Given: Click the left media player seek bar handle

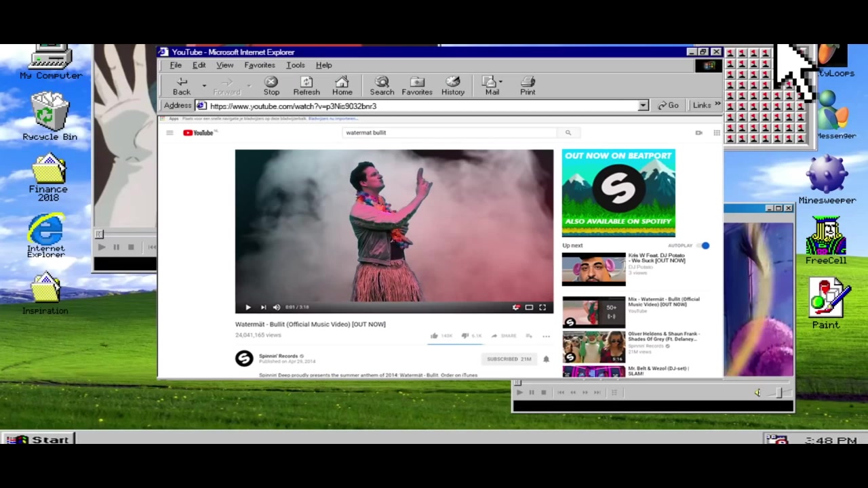Looking at the screenshot, I should coord(99,235).
